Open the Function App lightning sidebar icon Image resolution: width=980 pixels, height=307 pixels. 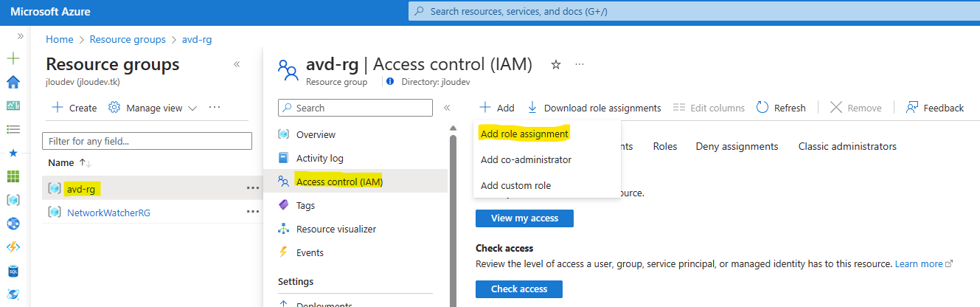pyautogui.click(x=13, y=247)
